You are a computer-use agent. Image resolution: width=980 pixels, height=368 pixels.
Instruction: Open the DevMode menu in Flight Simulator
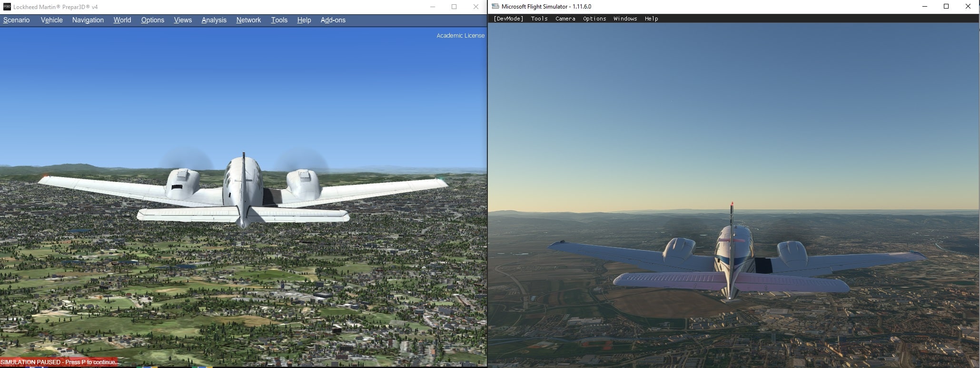(x=508, y=19)
